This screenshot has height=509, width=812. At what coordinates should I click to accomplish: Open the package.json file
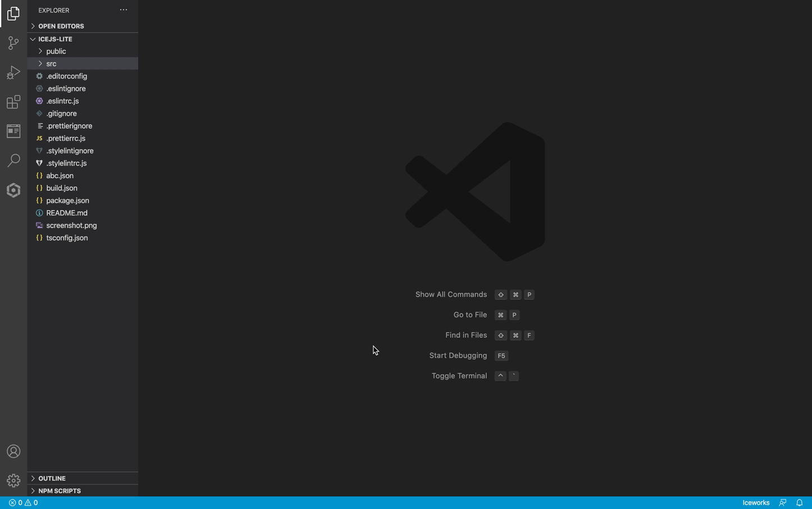click(83, 201)
